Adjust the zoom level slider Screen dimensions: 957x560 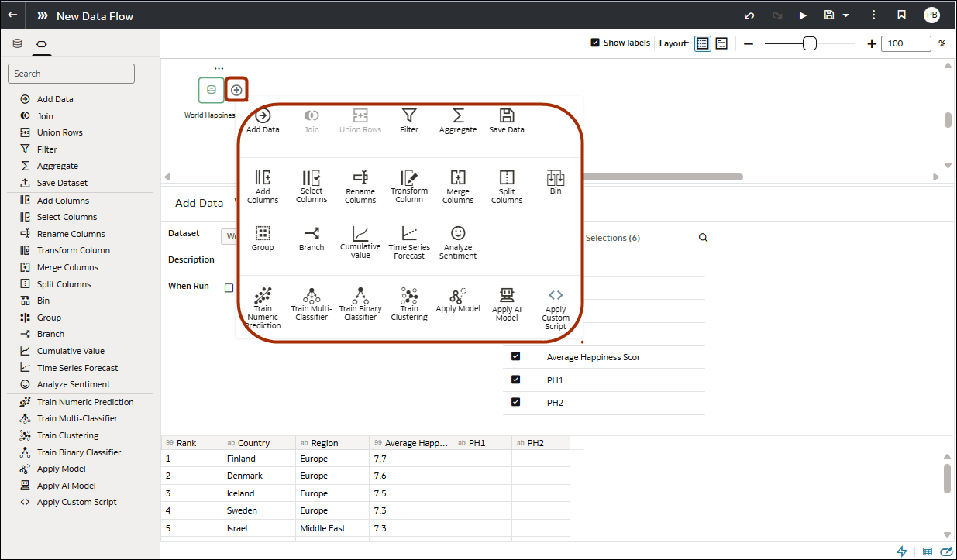pyautogui.click(x=811, y=43)
